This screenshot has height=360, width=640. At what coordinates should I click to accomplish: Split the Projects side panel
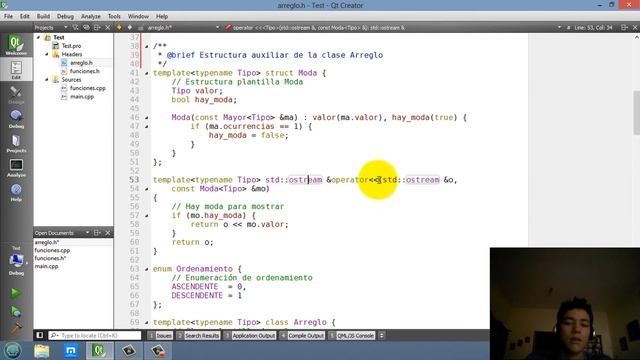97,27
